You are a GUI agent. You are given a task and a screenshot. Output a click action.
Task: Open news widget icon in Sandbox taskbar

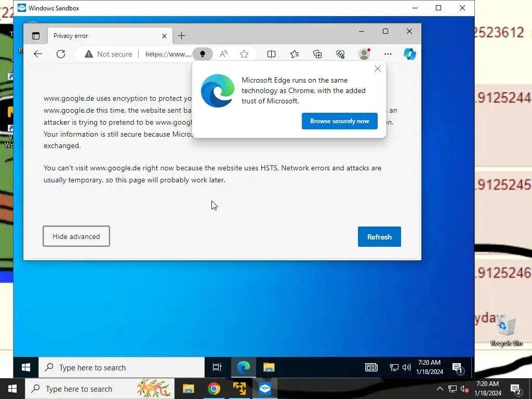(x=371, y=367)
